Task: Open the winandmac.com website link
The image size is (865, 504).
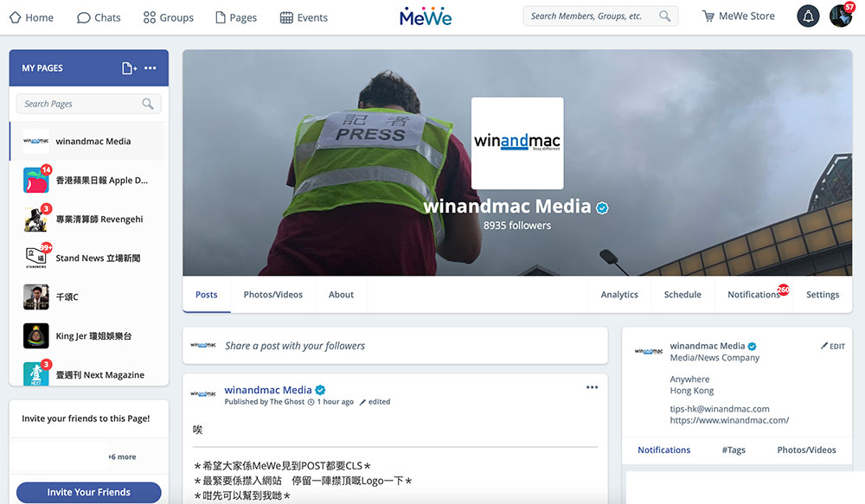Action: click(x=728, y=421)
